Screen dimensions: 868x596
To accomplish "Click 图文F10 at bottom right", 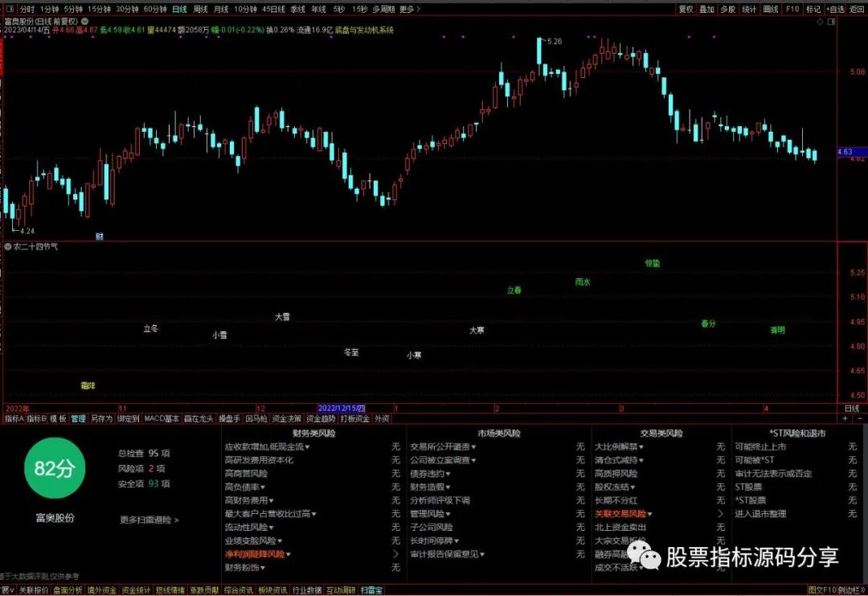I will coord(821,590).
